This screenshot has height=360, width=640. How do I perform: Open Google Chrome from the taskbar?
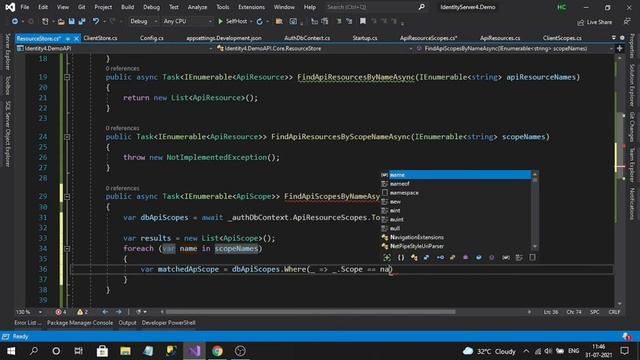tap(217, 351)
